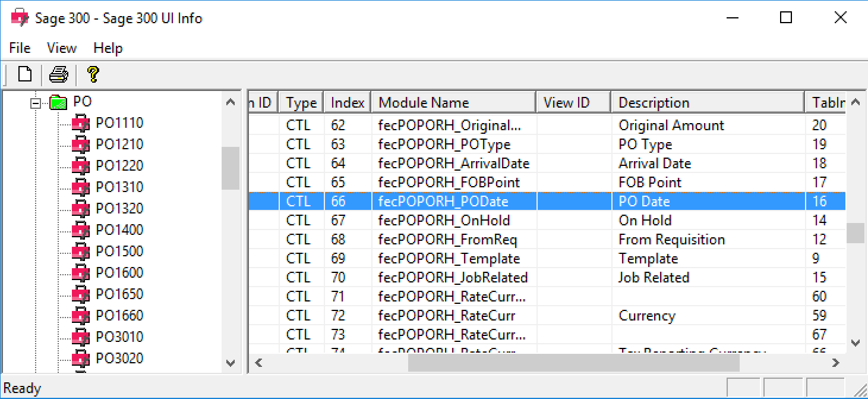
Task: Select the icon beside PO1400
Action: pos(80,231)
